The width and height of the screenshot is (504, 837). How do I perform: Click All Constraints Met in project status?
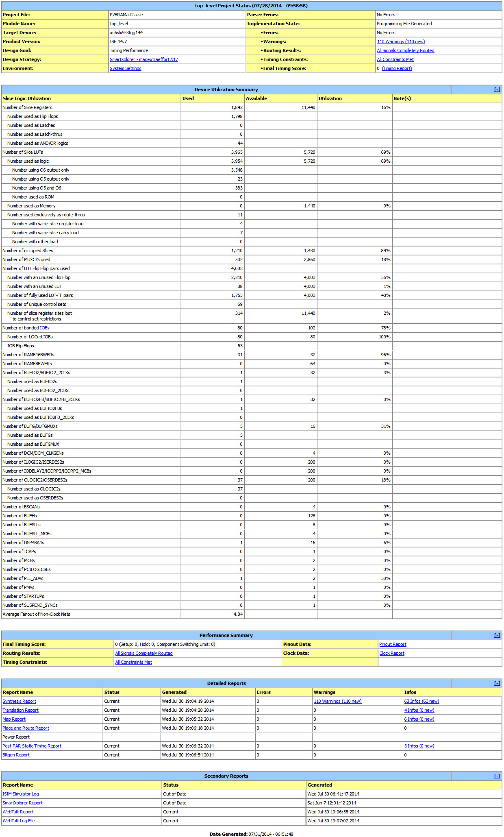[x=395, y=59]
